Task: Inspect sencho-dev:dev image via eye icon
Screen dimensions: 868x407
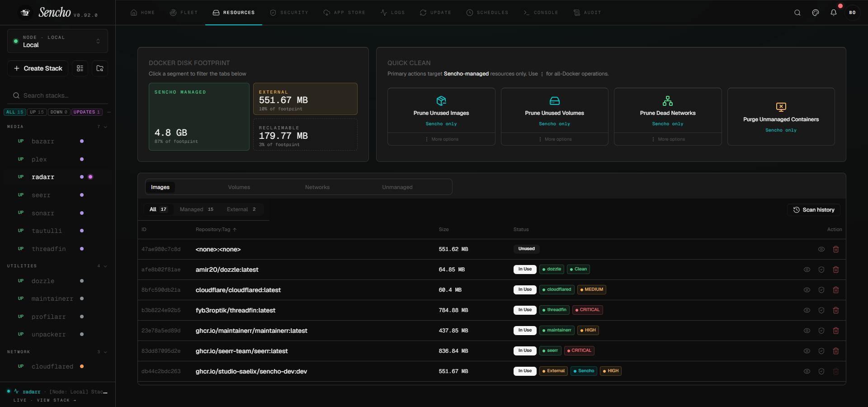Action: [807, 371]
